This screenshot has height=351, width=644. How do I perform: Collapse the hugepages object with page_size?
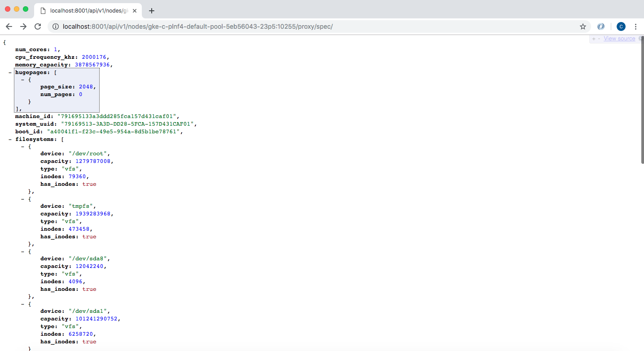(x=22, y=79)
